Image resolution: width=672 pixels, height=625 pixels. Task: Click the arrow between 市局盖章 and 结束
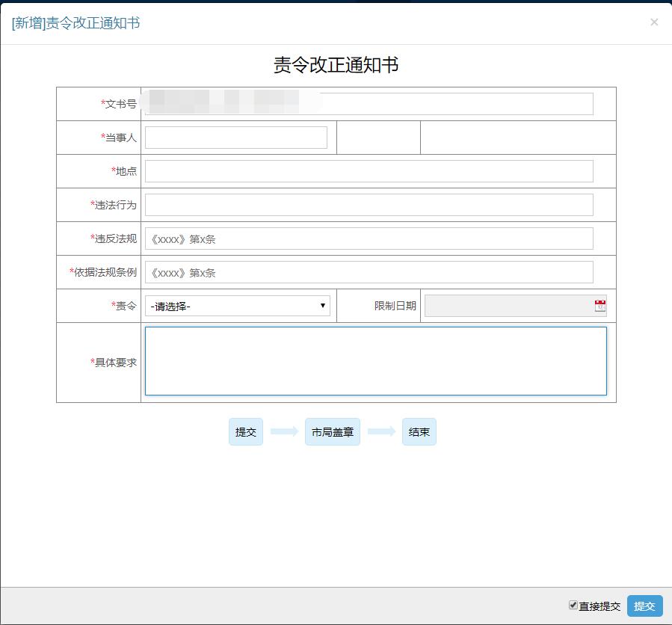tap(381, 432)
